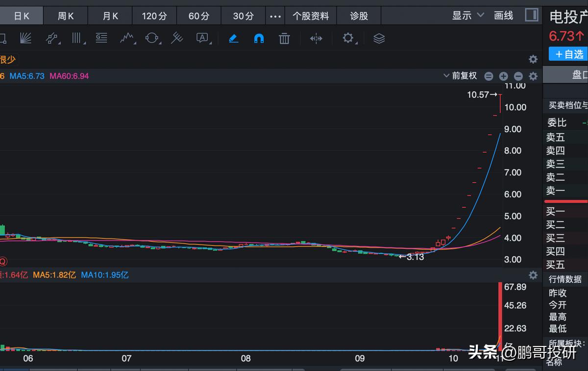
Task: Open the chart settings gear near 前复权
Action: pos(533,76)
